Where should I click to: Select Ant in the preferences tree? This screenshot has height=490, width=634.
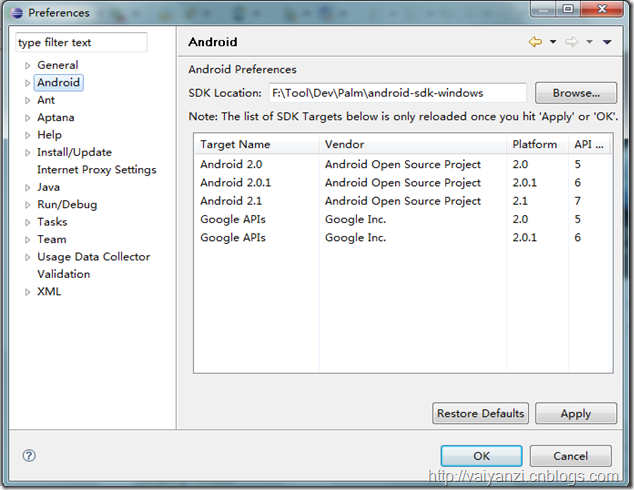pos(46,100)
